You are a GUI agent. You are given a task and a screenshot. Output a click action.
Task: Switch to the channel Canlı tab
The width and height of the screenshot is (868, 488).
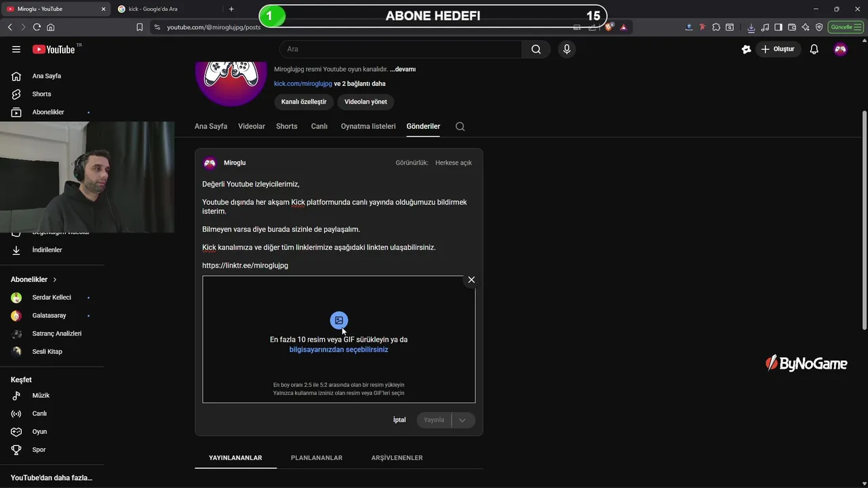coord(319,126)
